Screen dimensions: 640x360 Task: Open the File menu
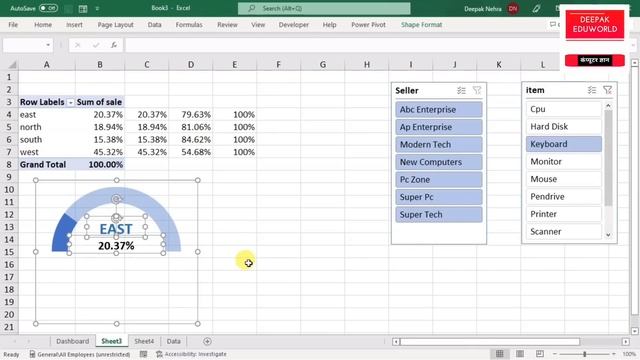[13, 25]
